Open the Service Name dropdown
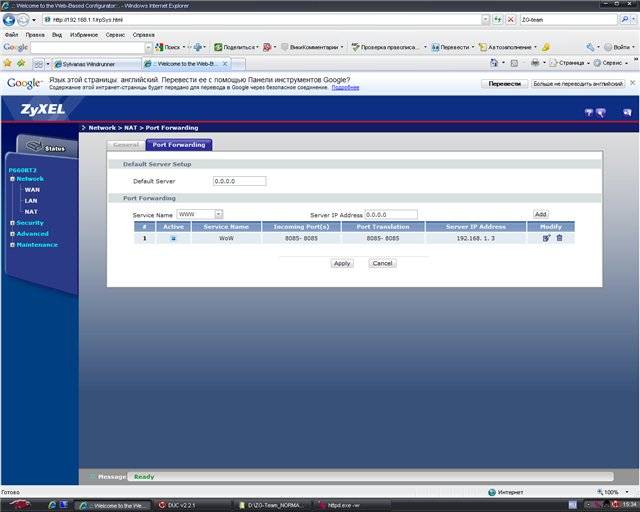Viewport: 640px width, 512px height. [218, 214]
